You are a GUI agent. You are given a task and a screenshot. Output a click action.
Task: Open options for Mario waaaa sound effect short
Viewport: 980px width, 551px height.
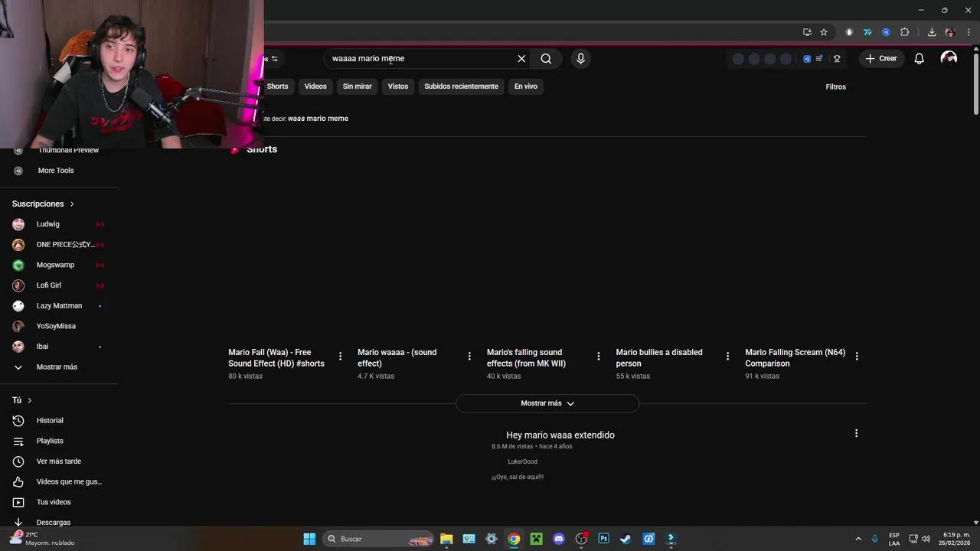[469, 356]
